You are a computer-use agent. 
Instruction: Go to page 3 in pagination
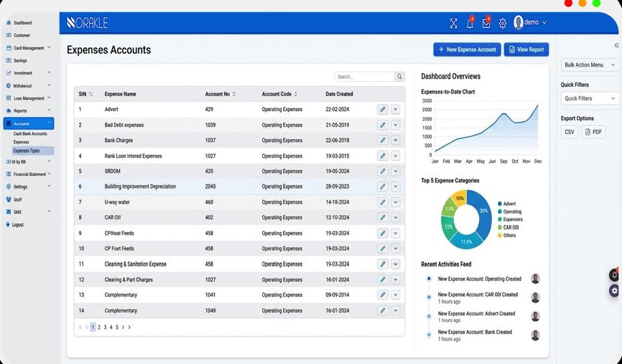tap(105, 327)
